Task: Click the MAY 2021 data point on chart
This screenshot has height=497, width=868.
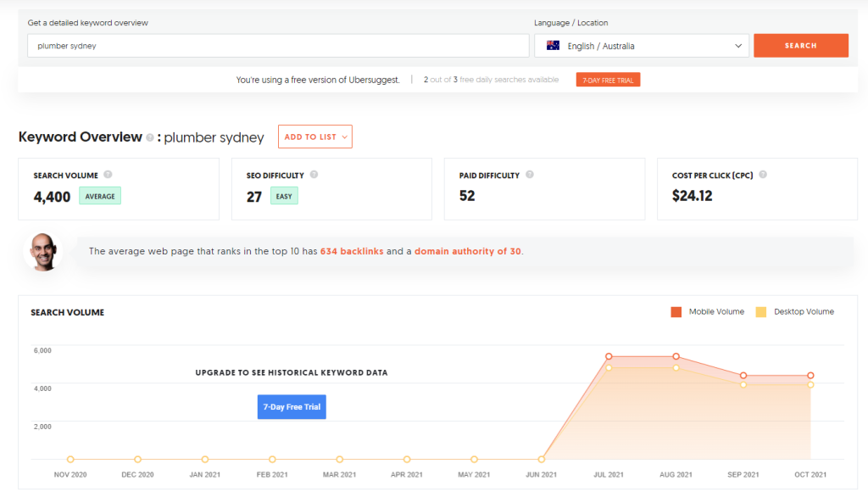Action: coord(474,460)
